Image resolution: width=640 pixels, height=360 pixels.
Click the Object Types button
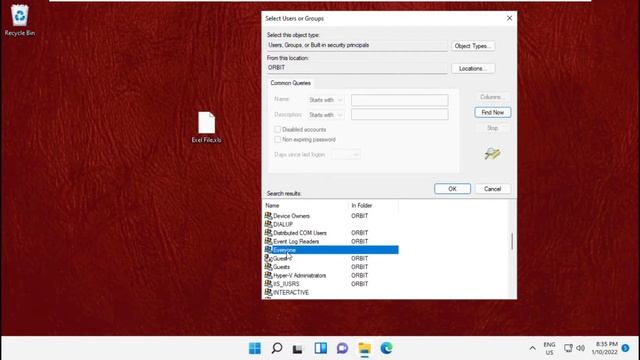(473, 46)
